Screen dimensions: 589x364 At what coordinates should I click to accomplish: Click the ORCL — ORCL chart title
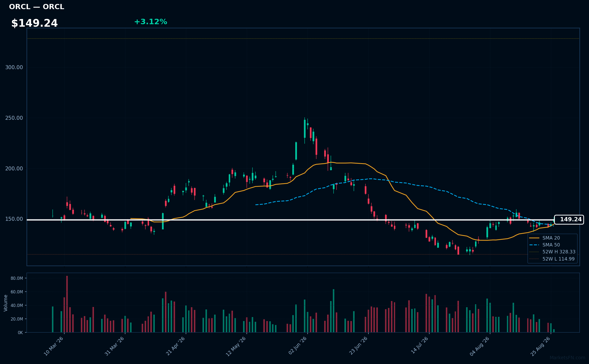(x=37, y=7)
